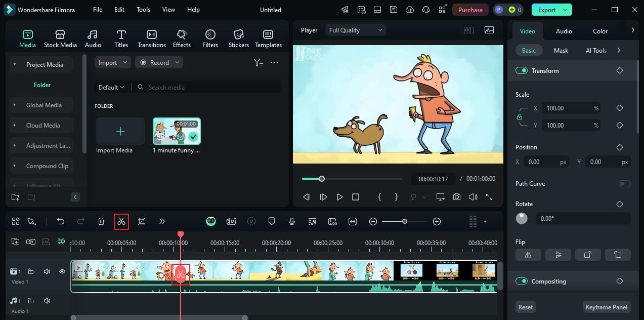The width and height of the screenshot is (644, 320).
Task: Click the timeline zoom slider
Action: tap(405, 221)
